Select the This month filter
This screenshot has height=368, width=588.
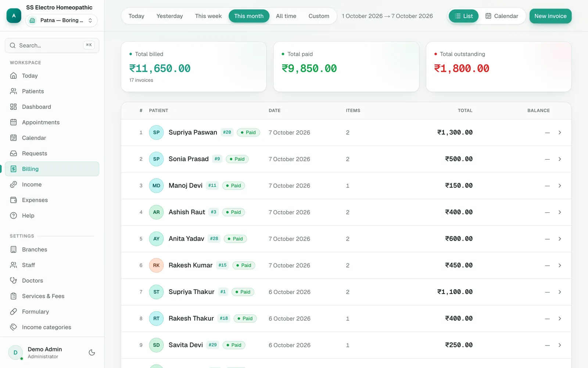point(249,16)
